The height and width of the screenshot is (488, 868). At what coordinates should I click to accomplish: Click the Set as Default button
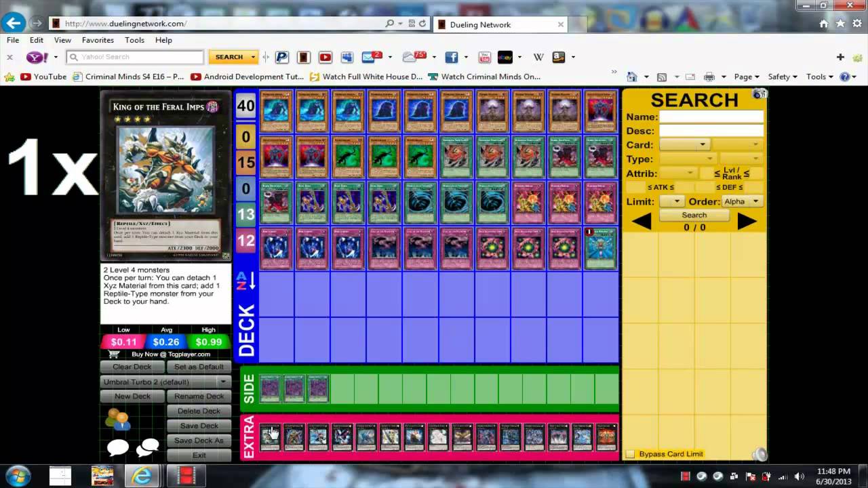pos(199,367)
